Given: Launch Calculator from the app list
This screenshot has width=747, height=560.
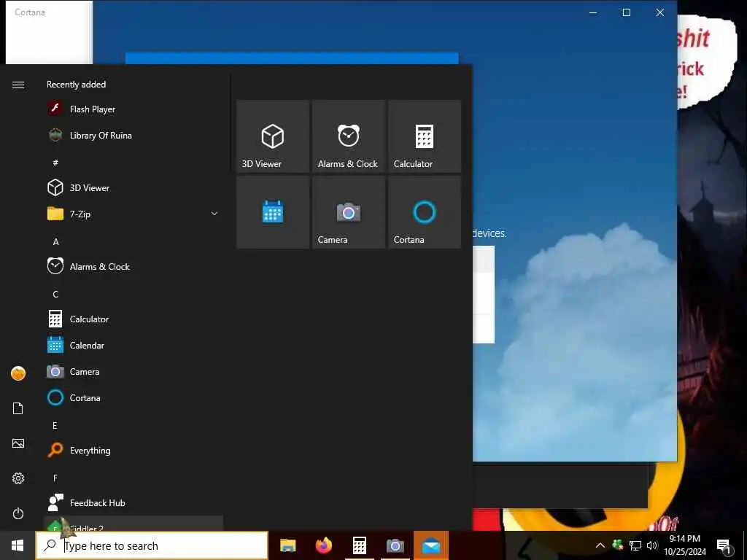Looking at the screenshot, I should (x=133, y=319).
